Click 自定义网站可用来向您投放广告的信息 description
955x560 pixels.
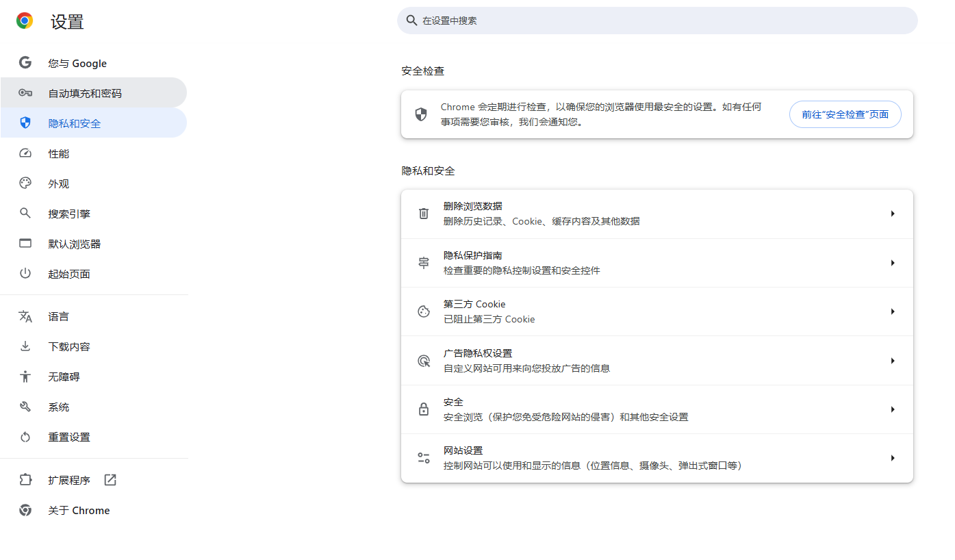(x=526, y=368)
